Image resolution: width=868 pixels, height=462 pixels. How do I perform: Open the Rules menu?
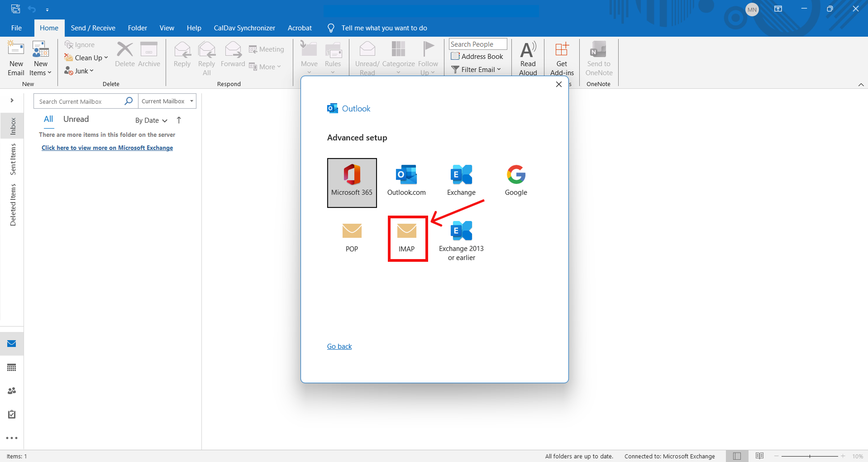click(x=333, y=58)
